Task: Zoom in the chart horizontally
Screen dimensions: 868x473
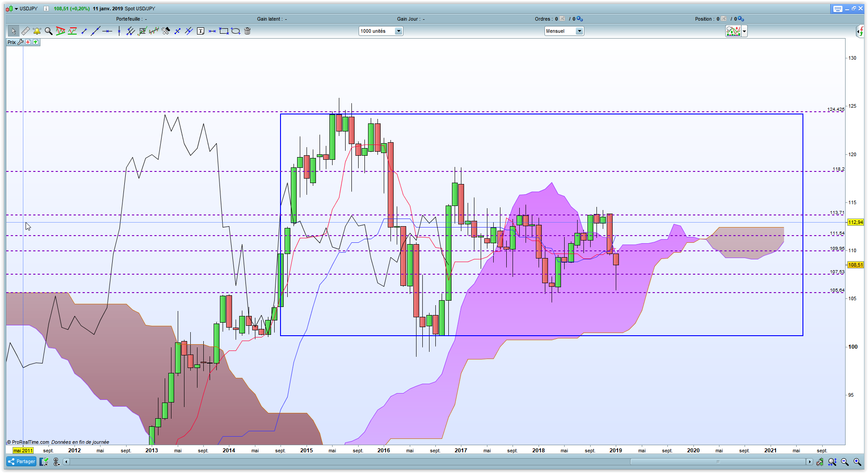Action: [x=857, y=462]
